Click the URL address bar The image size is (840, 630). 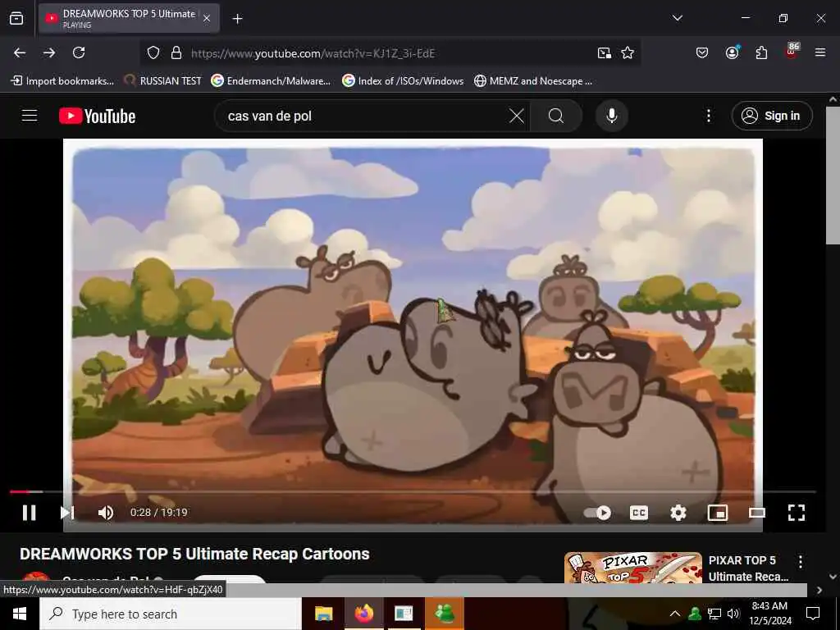(x=388, y=53)
